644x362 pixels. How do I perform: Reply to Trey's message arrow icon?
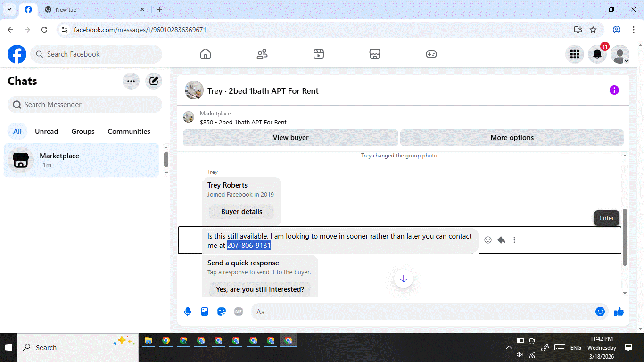click(x=501, y=240)
